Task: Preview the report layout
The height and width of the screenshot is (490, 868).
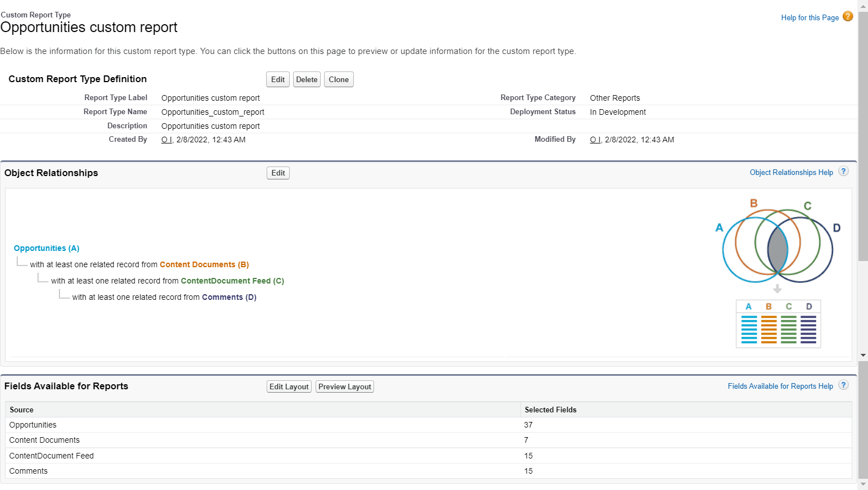Action: point(344,386)
